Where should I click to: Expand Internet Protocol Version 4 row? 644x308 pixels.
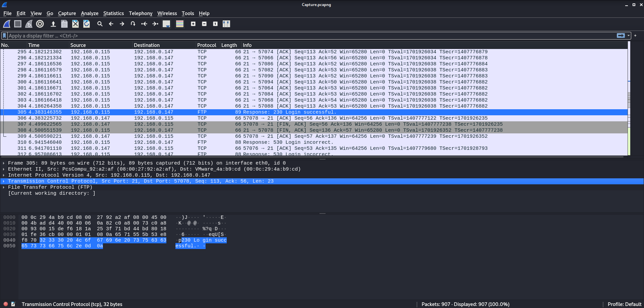click(x=4, y=175)
